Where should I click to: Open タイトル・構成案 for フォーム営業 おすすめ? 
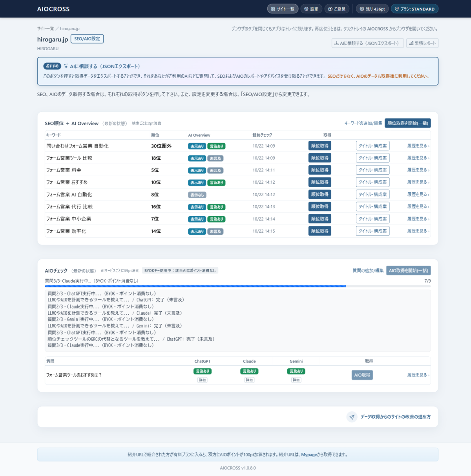pos(372,182)
